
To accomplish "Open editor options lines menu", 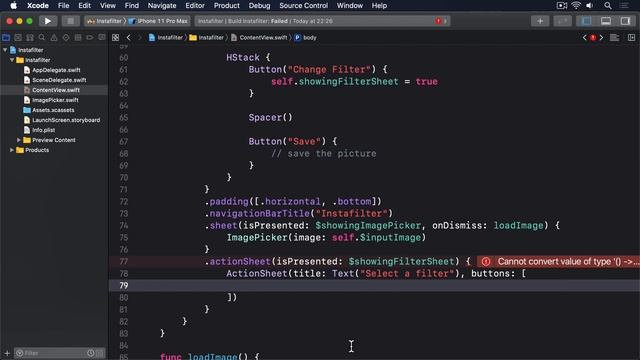I will tap(614, 38).
